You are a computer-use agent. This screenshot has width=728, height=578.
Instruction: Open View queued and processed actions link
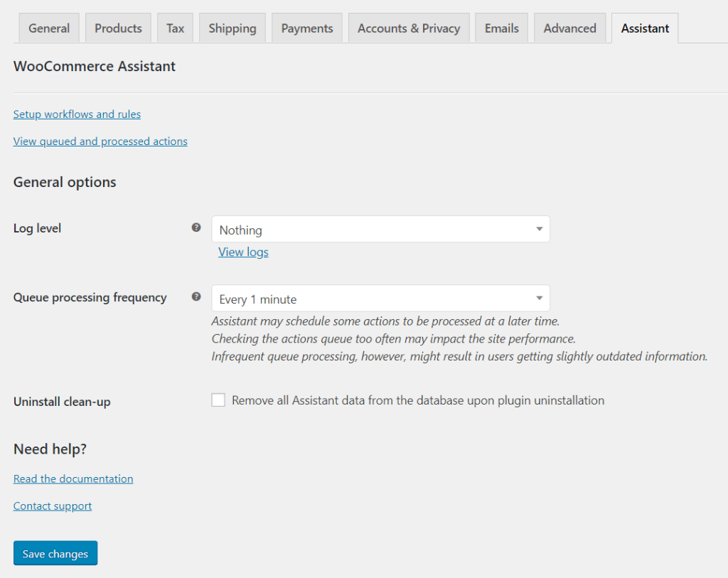[x=100, y=141]
